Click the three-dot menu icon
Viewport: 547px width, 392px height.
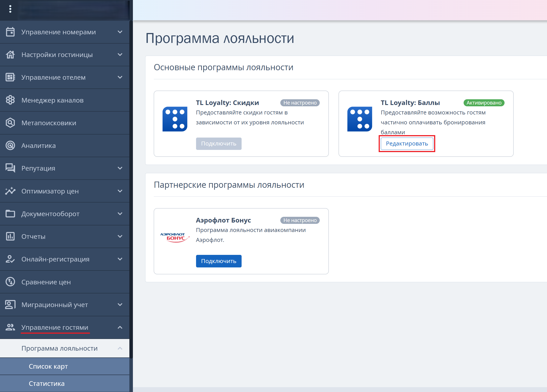click(x=10, y=9)
